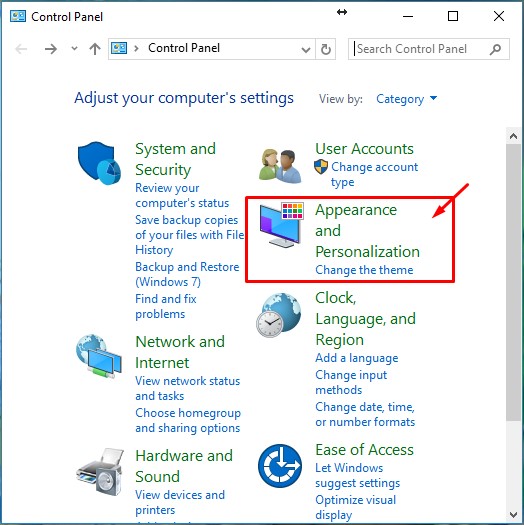
Task: Open Change account type link
Action: [x=374, y=174]
